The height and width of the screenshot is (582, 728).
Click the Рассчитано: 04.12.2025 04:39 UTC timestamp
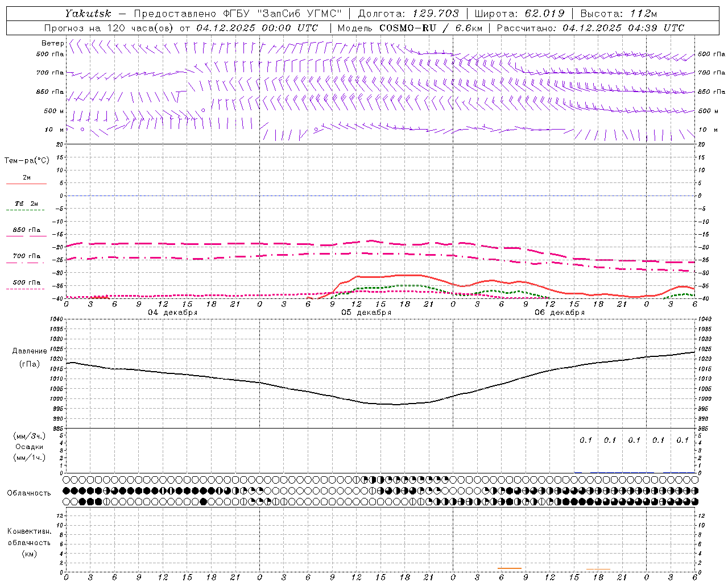point(590,28)
